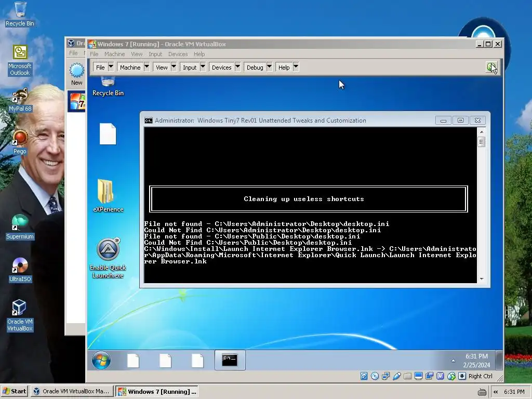Click the cmd icon in the console title bar
The height and width of the screenshot is (399, 532).
click(x=148, y=121)
